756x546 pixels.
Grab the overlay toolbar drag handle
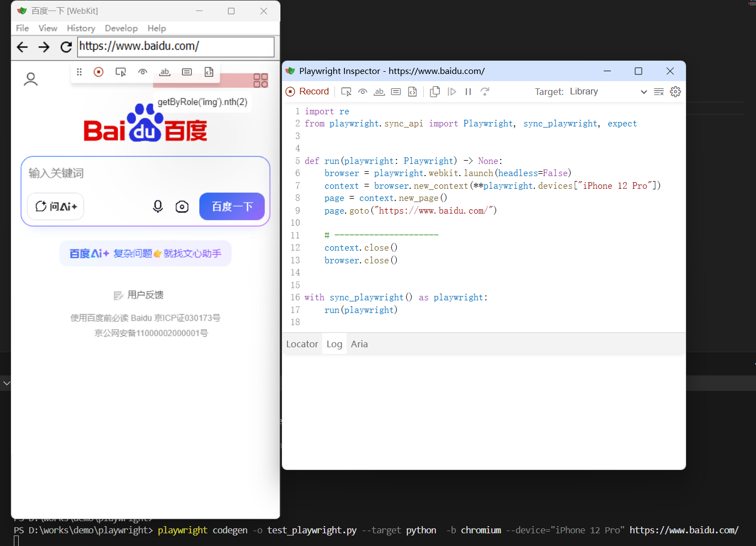(79, 72)
